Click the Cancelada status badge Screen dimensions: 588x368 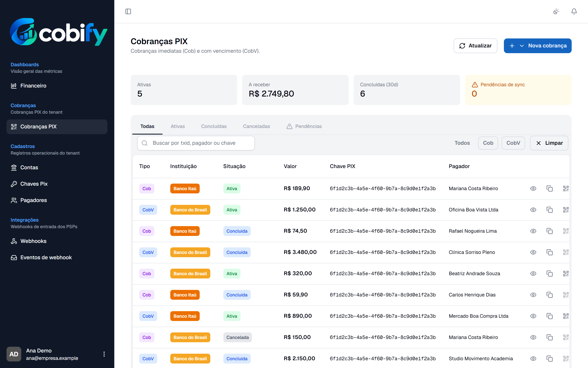237,337
